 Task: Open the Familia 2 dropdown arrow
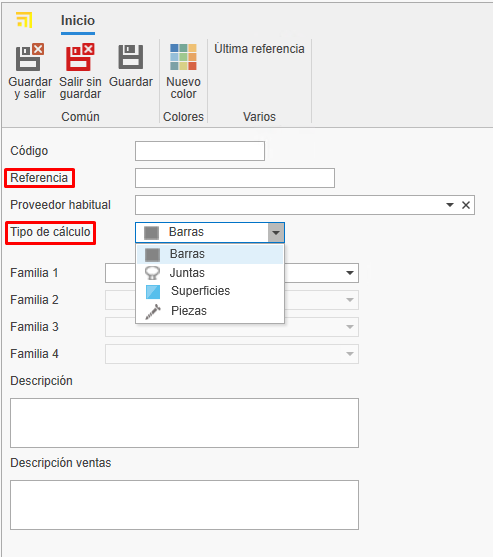pyautogui.click(x=350, y=300)
